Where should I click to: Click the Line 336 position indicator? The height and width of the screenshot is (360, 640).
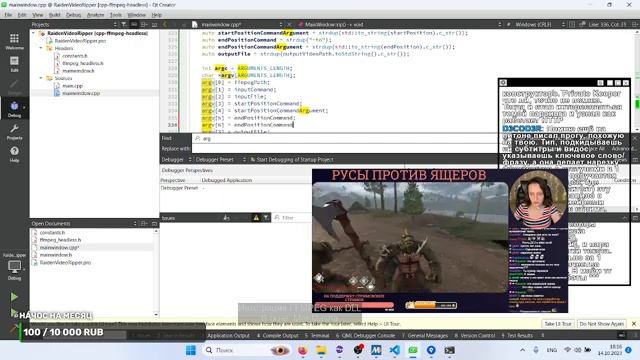click(607, 24)
